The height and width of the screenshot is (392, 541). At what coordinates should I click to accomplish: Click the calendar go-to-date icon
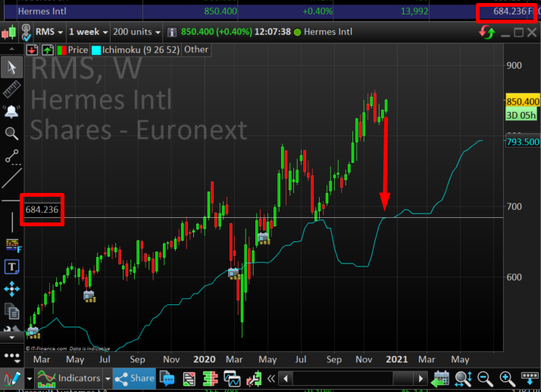click(x=440, y=379)
